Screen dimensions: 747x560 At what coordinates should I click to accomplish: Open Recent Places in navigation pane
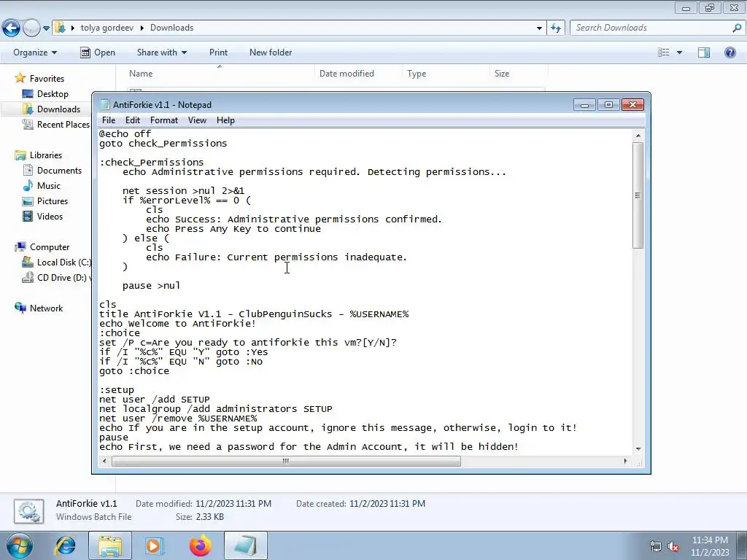(57, 124)
